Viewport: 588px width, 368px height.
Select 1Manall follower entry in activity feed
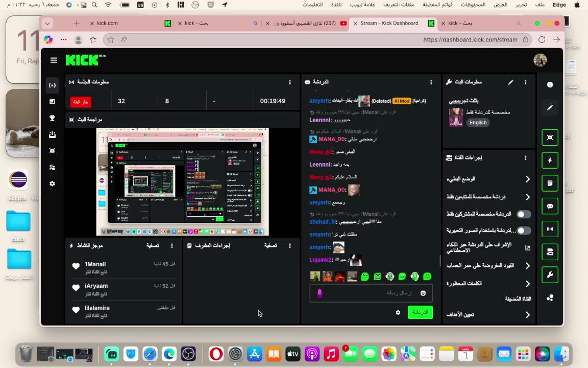coord(123,268)
